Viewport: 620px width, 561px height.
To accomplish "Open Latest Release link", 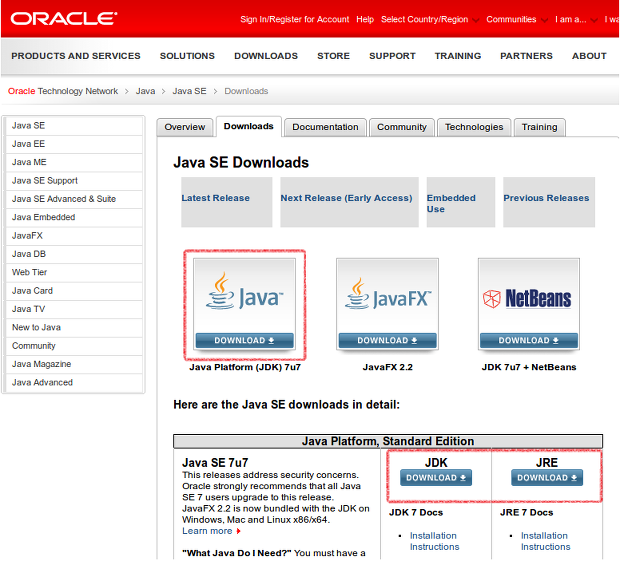I will click(x=215, y=198).
